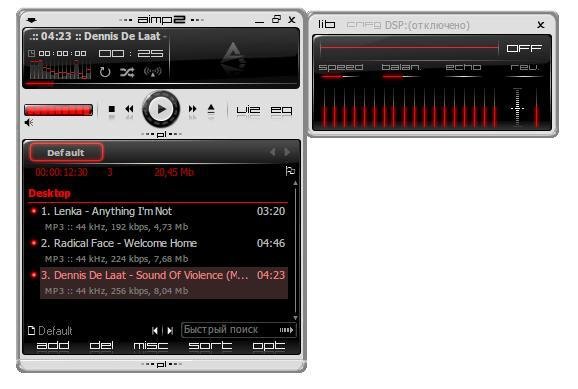Mute sound with speaker icon
The height and width of the screenshot is (389, 578).
(29, 122)
